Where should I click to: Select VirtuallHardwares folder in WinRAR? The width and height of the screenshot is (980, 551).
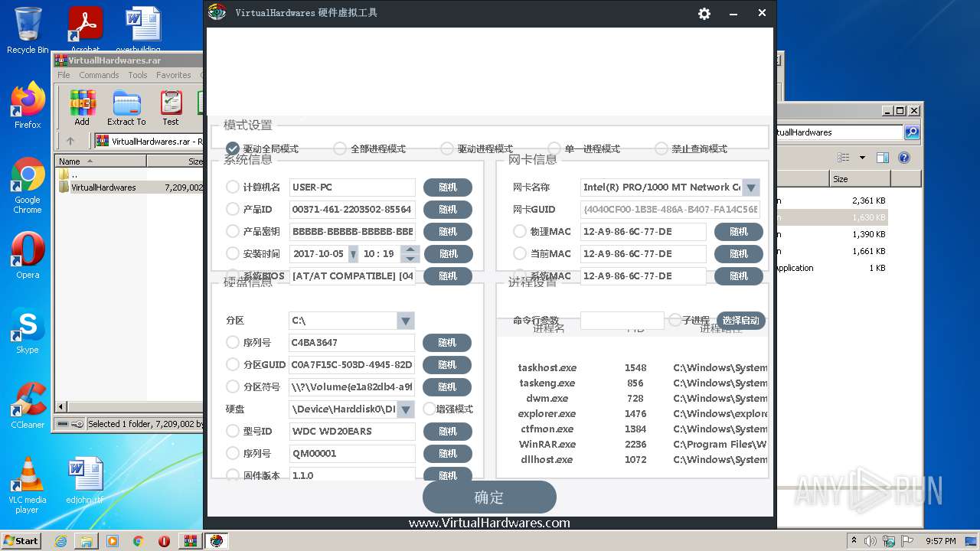pyautogui.click(x=103, y=187)
